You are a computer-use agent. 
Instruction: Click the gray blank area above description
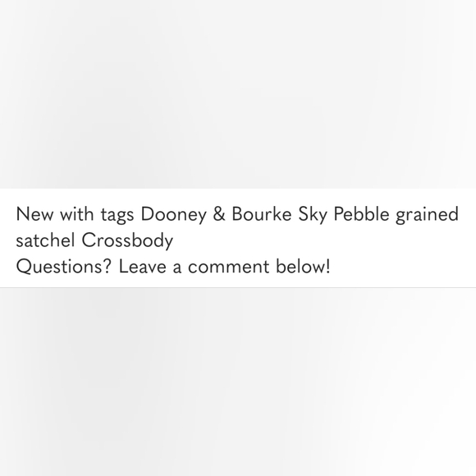click(238, 94)
